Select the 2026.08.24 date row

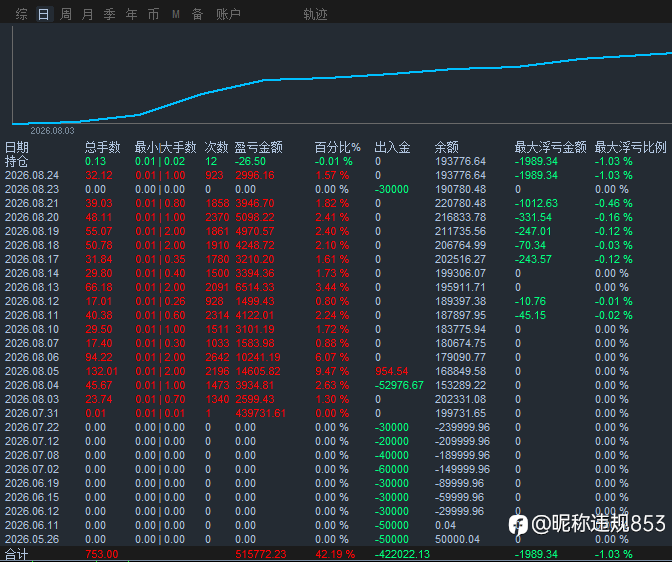click(x=32, y=175)
